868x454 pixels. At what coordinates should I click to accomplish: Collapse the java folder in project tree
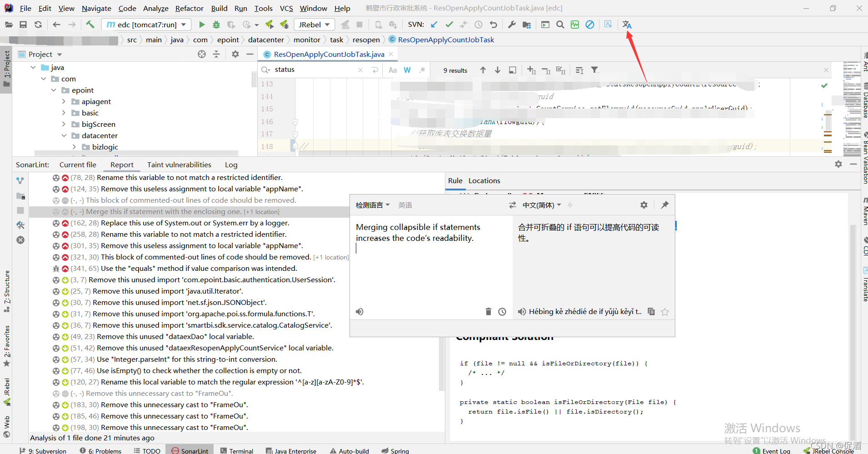coord(33,67)
